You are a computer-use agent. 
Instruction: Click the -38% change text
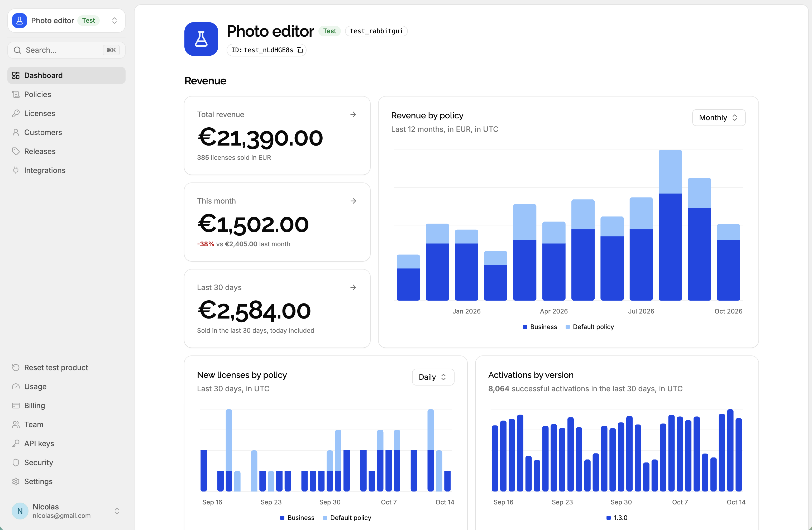point(206,244)
